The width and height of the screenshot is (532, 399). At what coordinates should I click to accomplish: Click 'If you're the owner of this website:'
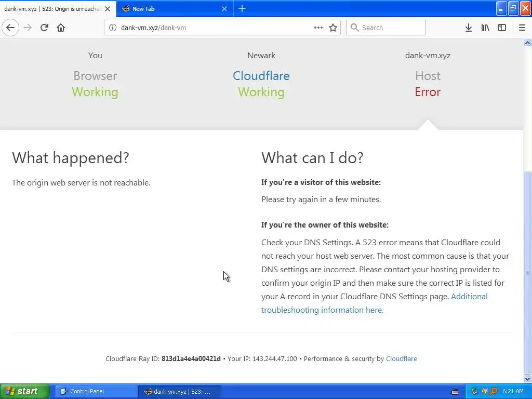tap(325, 225)
